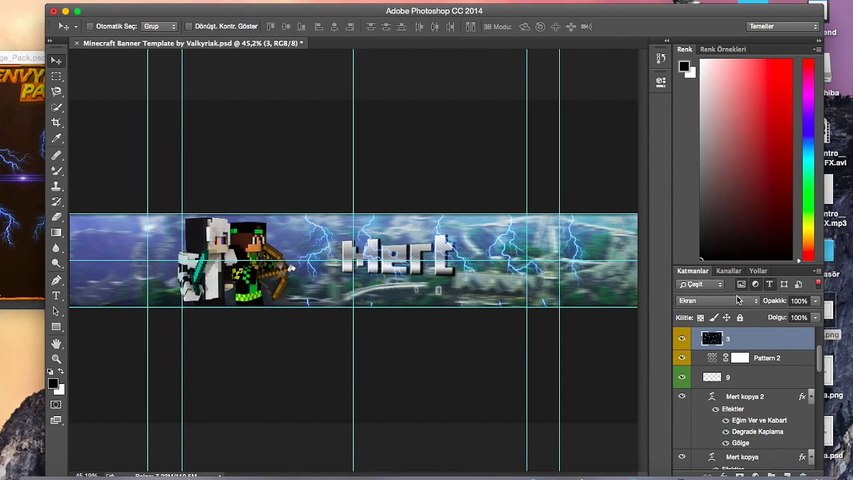Screen dimensions: 853x480
Task: Select the Eyedropper tool
Action: pos(56,138)
